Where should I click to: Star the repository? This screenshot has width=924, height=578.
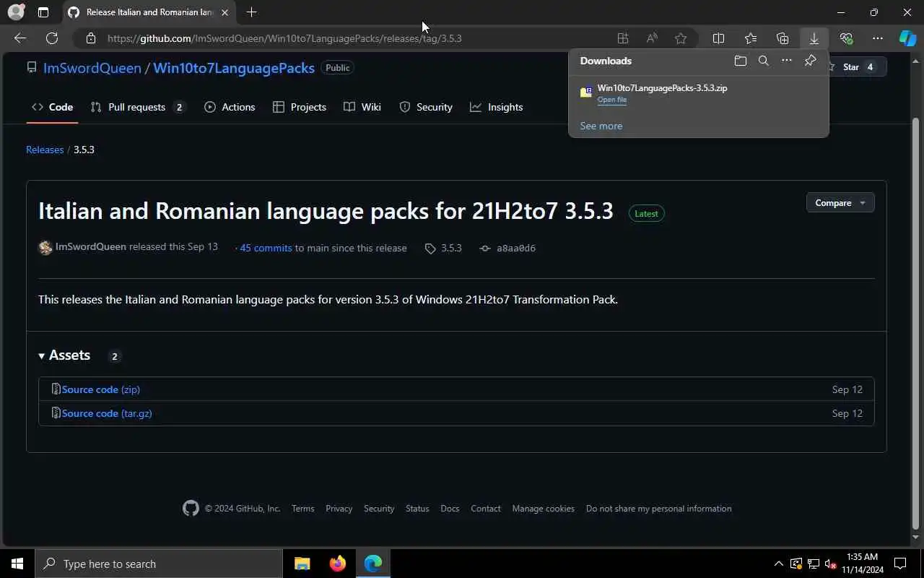point(858,66)
